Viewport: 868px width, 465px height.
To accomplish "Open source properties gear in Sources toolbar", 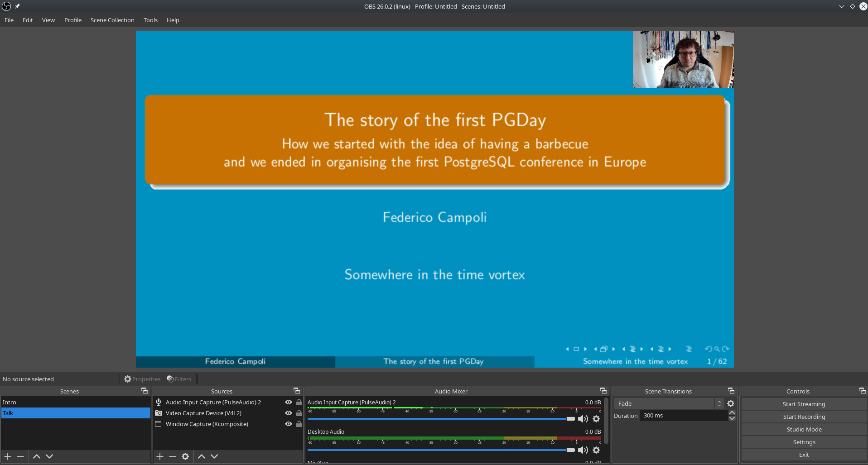I will (x=185, y=456).
